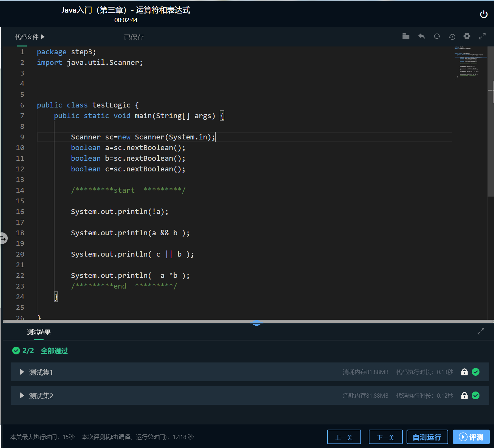Open the editor settings gear icon

pyautogui.click(x=467, y=36)
